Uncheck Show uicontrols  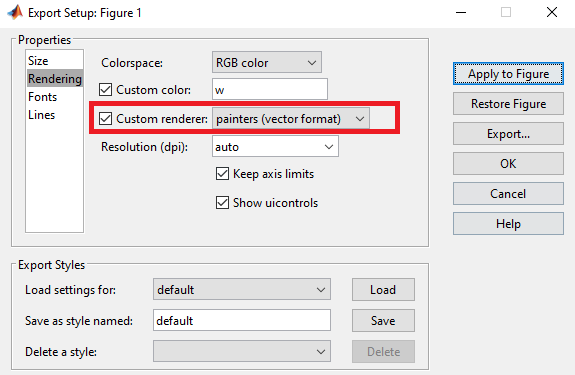click(x=222, y=202)
